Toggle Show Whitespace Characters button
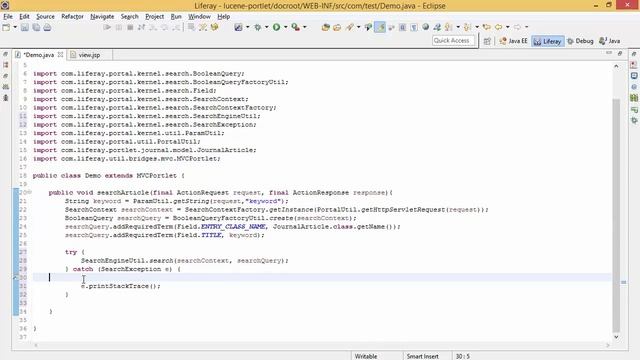This screenshot has height=360, width=640. tap(414, 27)
